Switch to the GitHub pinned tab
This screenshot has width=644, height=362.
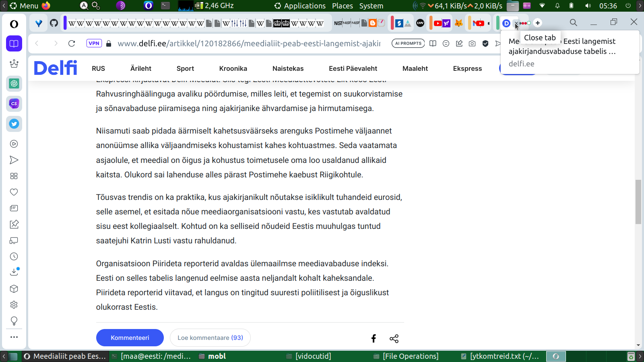[54, 23]
